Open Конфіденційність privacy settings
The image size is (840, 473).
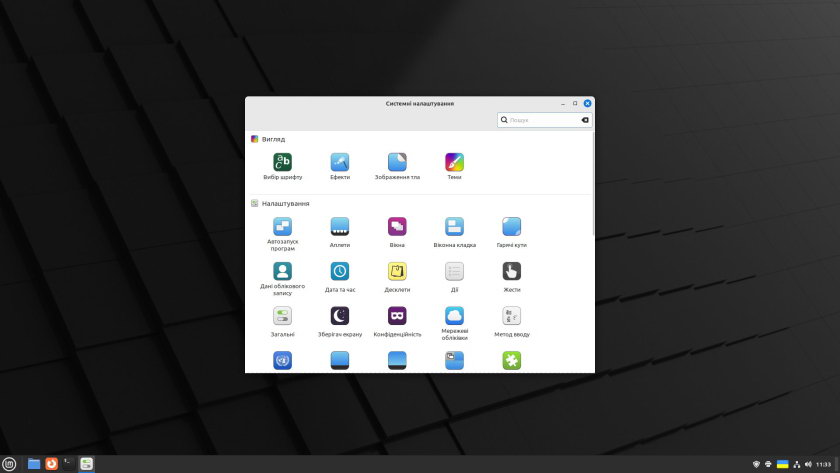tap(397, 321)
